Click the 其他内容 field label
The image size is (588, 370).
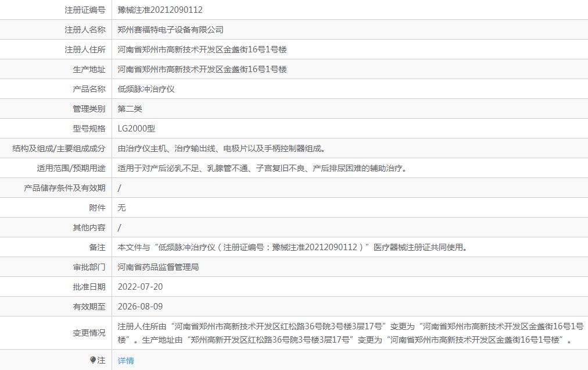[89, 227]
